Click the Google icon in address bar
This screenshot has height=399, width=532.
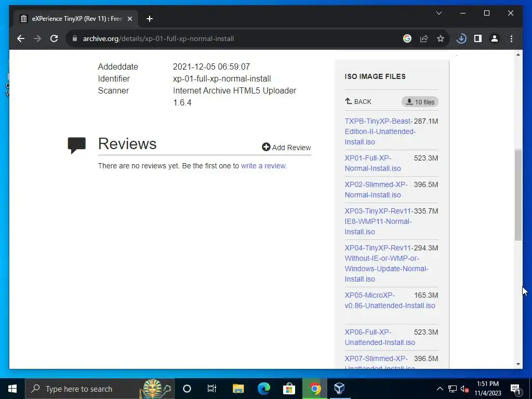coord(407,38)
